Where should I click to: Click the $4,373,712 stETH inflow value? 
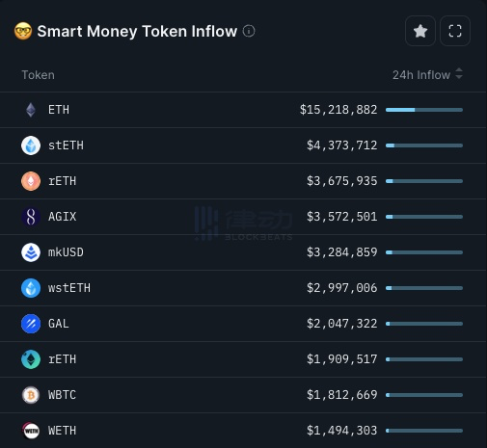click(x=342, y=145)
